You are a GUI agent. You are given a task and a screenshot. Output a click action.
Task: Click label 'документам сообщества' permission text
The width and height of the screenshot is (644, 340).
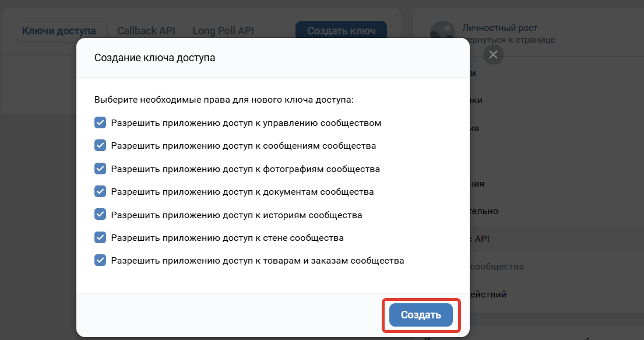click(318, 192)
